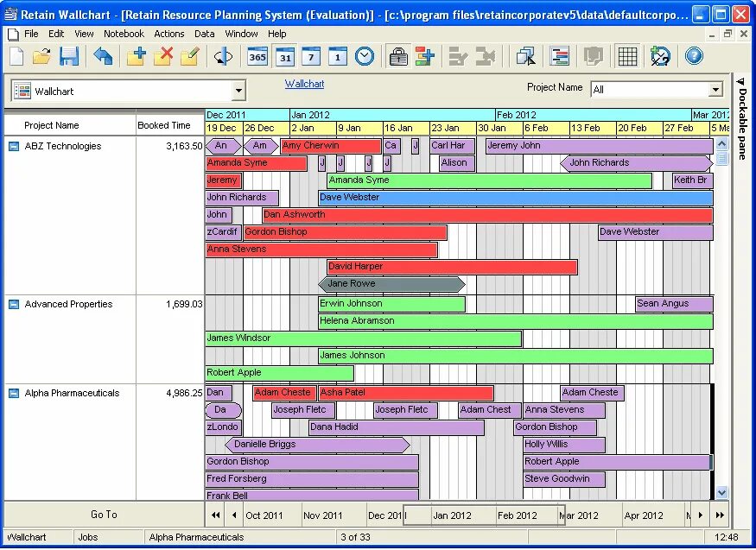Viewport: 756px width, 550px height.
Task: Step forward with single right arrow
Action: 701,515
